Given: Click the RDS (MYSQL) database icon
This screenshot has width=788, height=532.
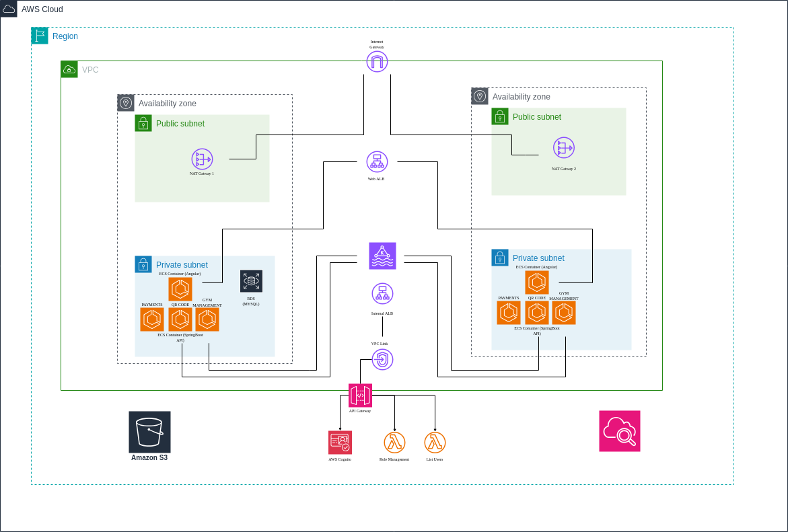Looking at the screenshot, I should point(251,281).
